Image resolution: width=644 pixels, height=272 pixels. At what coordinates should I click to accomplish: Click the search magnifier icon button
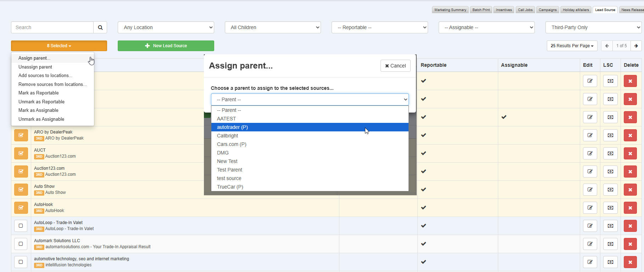(100, 27)
